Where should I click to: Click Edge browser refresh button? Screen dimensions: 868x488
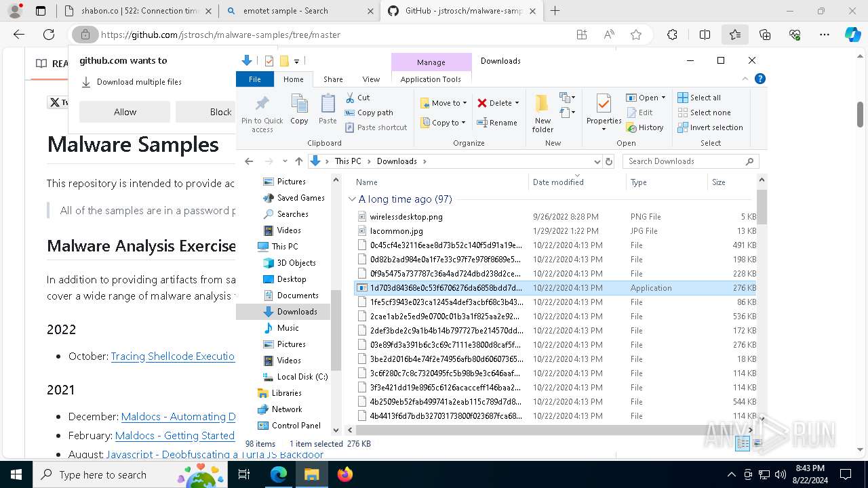click(x=49, y=35)
